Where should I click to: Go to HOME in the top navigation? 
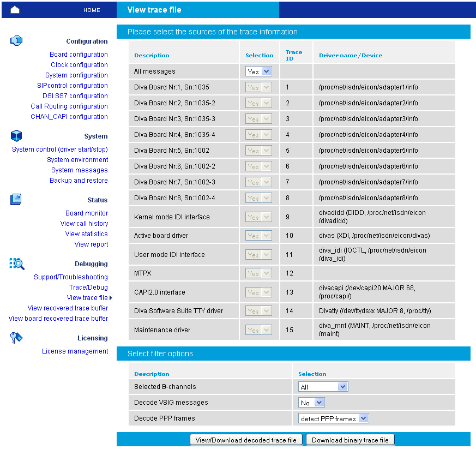92,10
